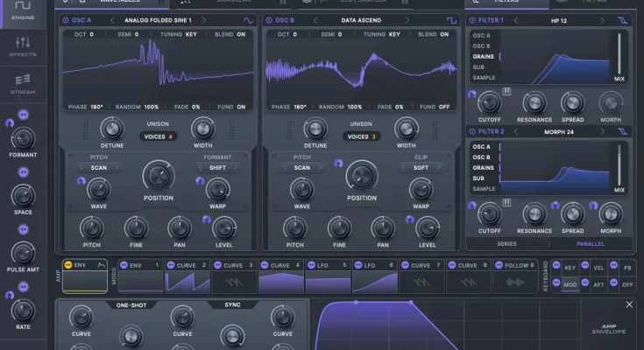Image resolution: width=644 pixels, height=350 pixels.
Task: Click the OSC A sine waveform icon
Action: [248, 19]
